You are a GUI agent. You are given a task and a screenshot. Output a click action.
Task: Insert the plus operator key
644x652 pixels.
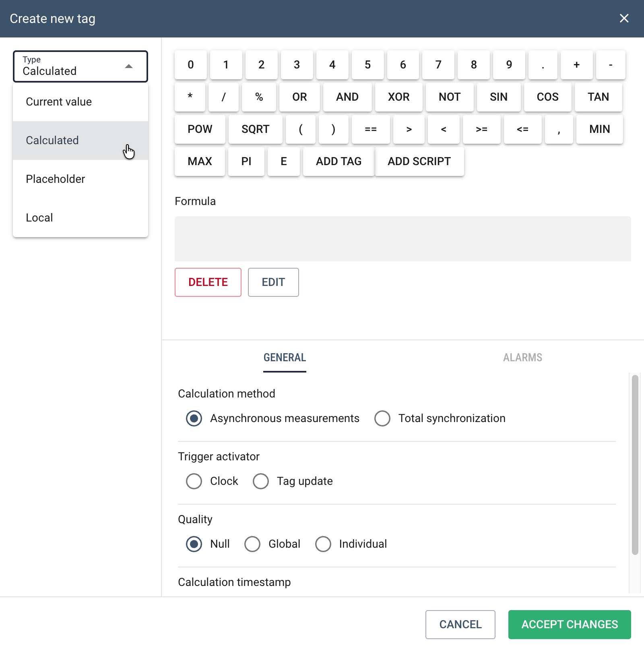tap(576, 65)
